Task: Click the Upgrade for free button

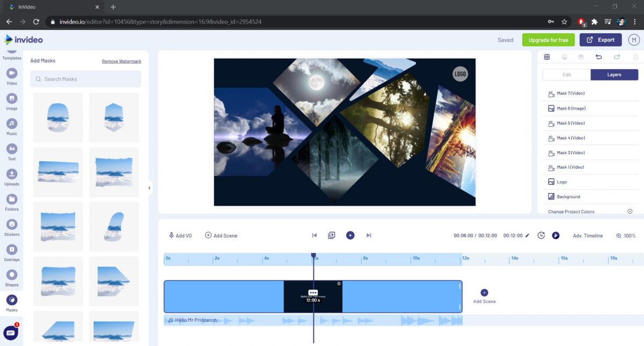Action: click(x=548, y=39)
